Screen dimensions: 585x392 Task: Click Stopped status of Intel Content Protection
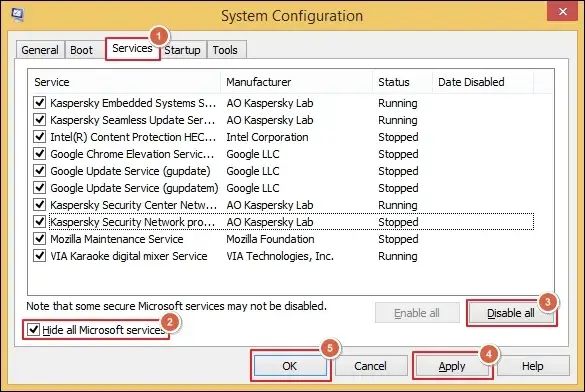pyautogui.click(x=398, y=137)
